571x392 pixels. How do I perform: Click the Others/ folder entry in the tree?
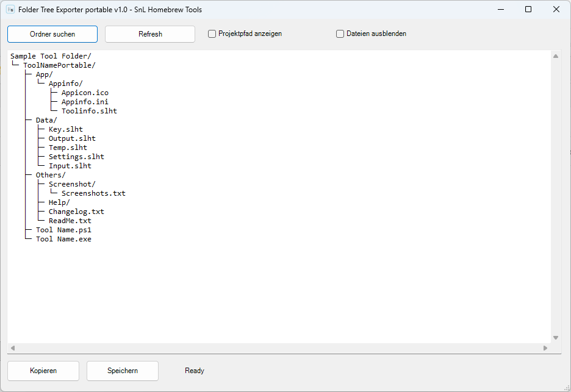51,175
